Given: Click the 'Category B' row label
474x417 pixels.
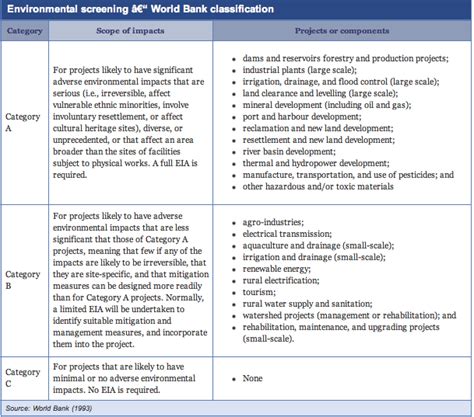Looking at the screenshot, I should (x=22, y=280).
